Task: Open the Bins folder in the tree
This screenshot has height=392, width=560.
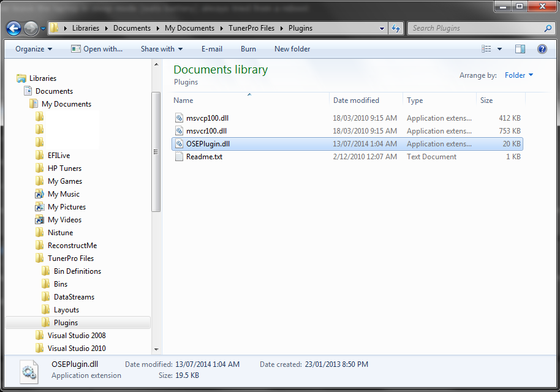Action: [61, 284]
